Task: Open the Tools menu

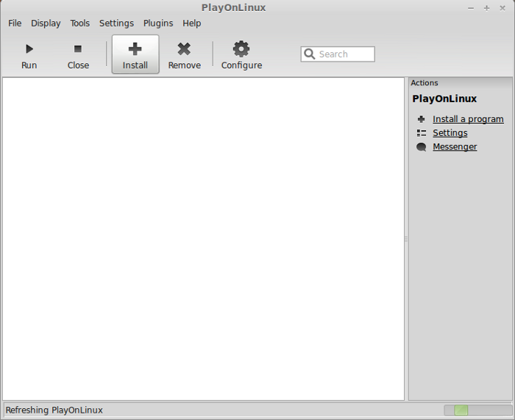Action: tap(79, 24)
